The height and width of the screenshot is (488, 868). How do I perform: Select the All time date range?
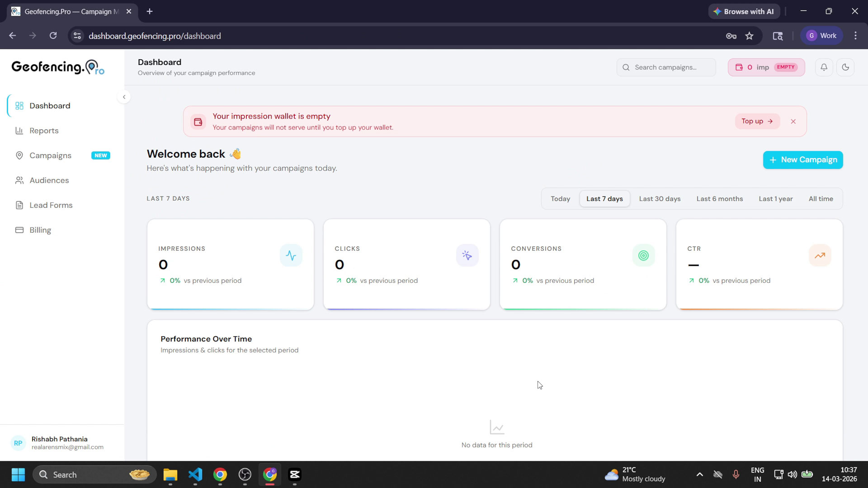pyautogui.click(x=821, y=198)
